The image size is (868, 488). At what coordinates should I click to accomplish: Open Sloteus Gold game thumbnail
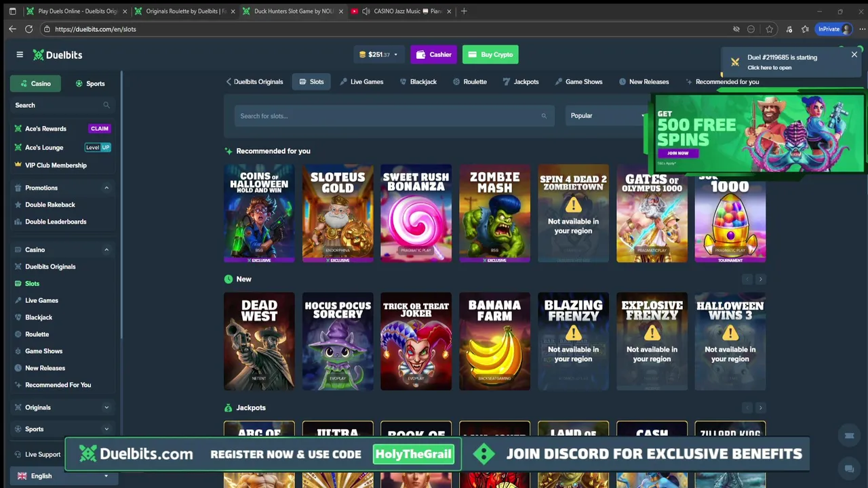pyautogui.click(x=338, y=213)
